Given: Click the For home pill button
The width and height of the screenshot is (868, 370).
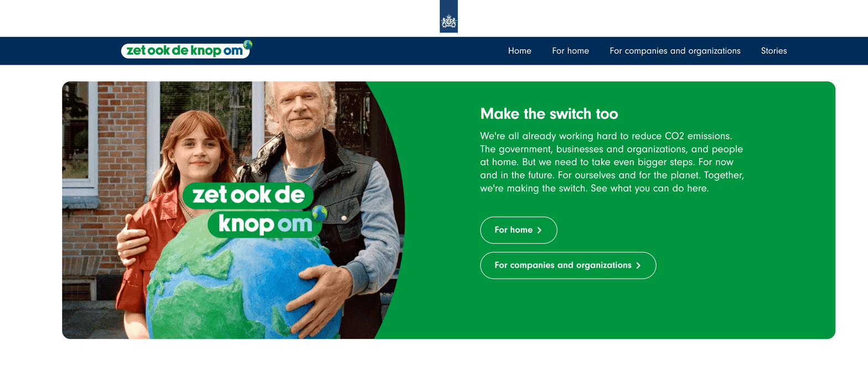Looking at the screenshot, I should pyautogui.click(x=518, y=230).
